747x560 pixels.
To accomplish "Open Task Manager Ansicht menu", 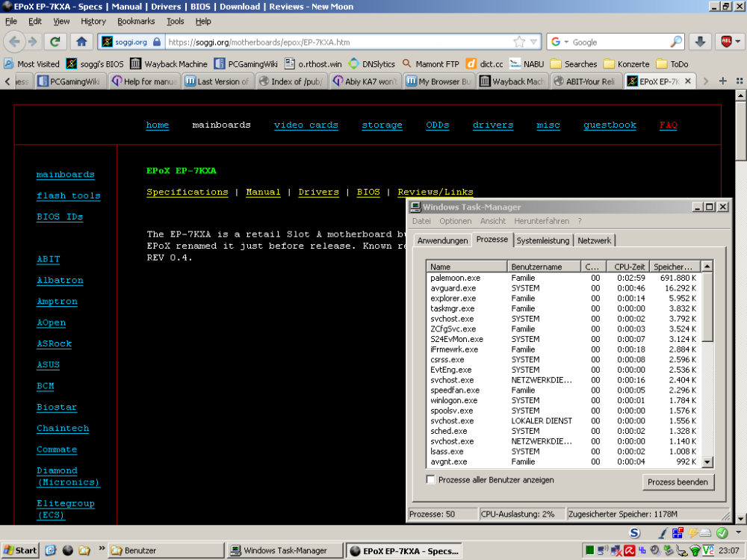I will pyautogui.click(x=492, y=221).
